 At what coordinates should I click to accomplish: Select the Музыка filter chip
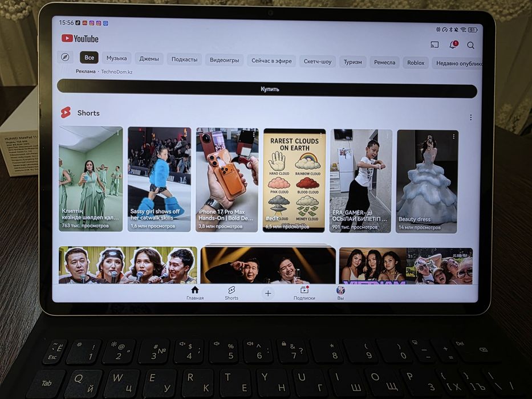tap(117, 58)
